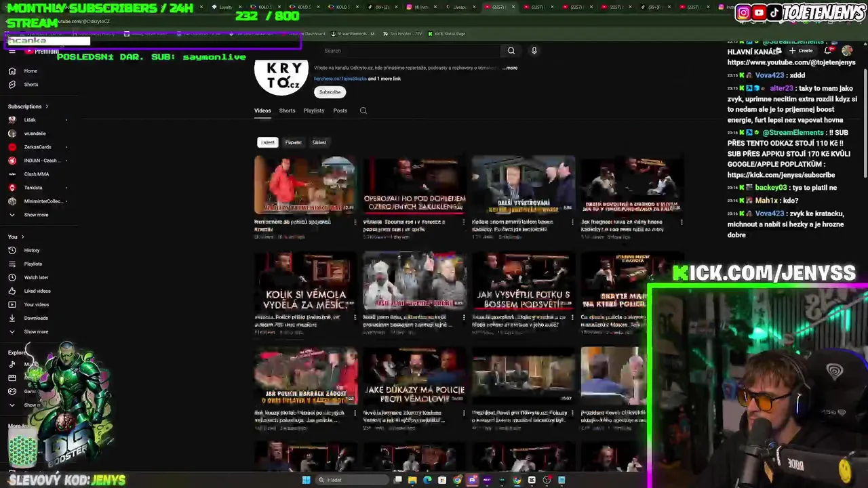Open the kick.com/jenyss/subscribe chat link
This screenshot has width=868, height=488.
(781, 175)
